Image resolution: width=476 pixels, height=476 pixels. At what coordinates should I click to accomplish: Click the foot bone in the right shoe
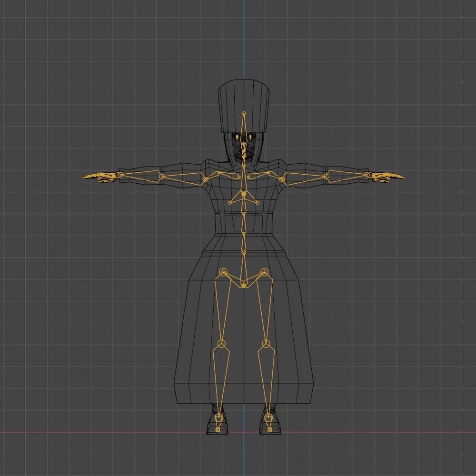click(269, 421)
